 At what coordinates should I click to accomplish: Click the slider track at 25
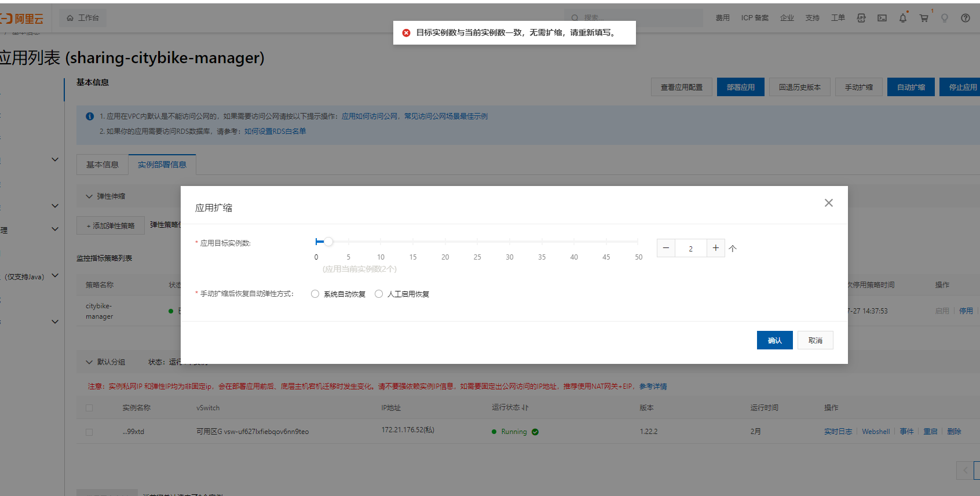tap(477, 242)
